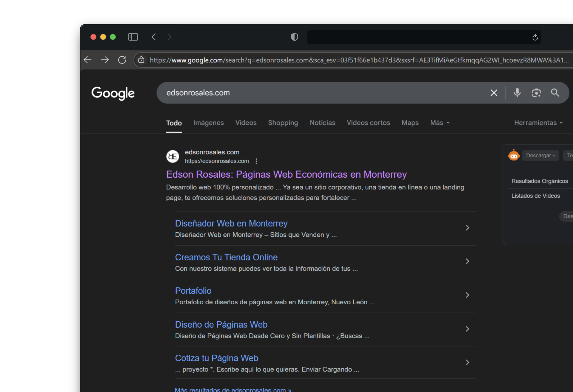Click Más resultados de edsonrosales.com link
573x392 pixels.
tap(233, 389)
